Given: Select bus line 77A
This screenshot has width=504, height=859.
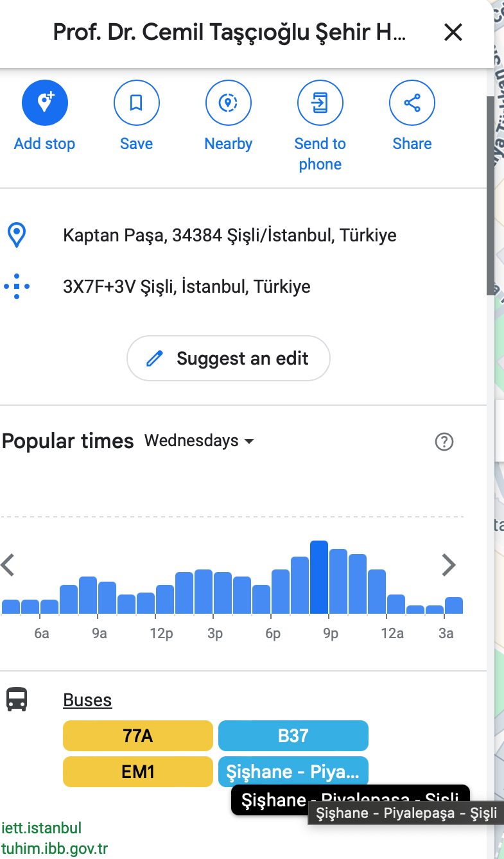Looking at the screenshot, I should point(137,736).
